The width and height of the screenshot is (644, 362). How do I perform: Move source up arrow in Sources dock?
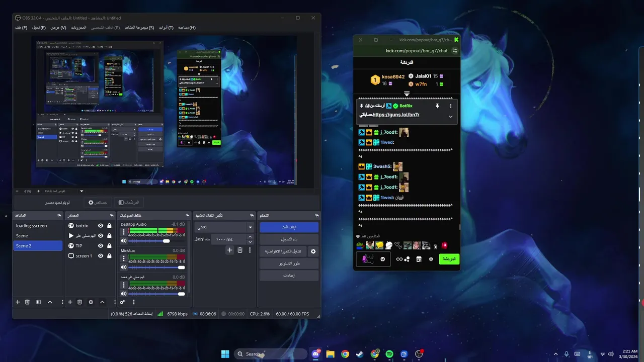click(x=102, y=302)
